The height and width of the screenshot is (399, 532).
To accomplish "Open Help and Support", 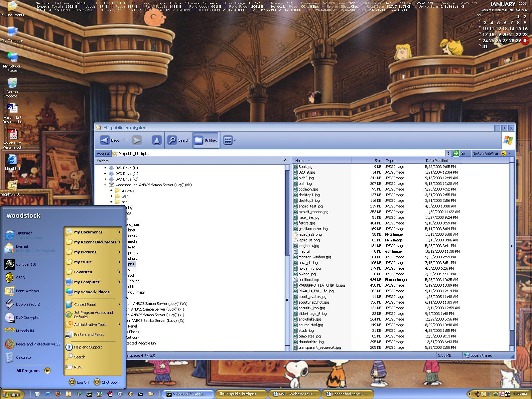I will click(x=93, y=347).
